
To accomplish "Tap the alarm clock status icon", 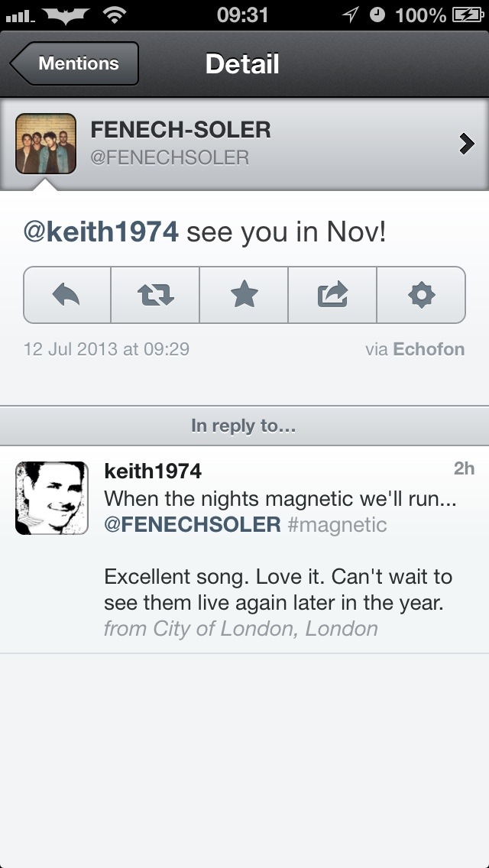I will pyautogui.click(x=377, y=15).
